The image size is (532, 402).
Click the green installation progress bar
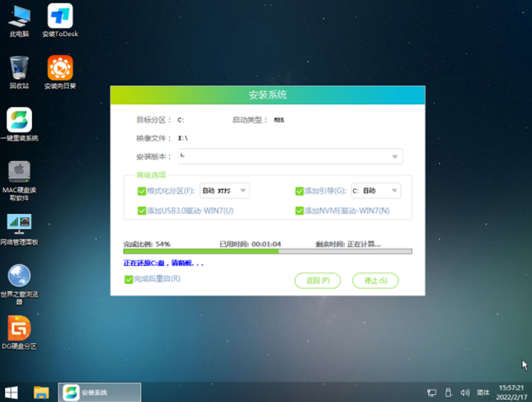click(268, 252)
